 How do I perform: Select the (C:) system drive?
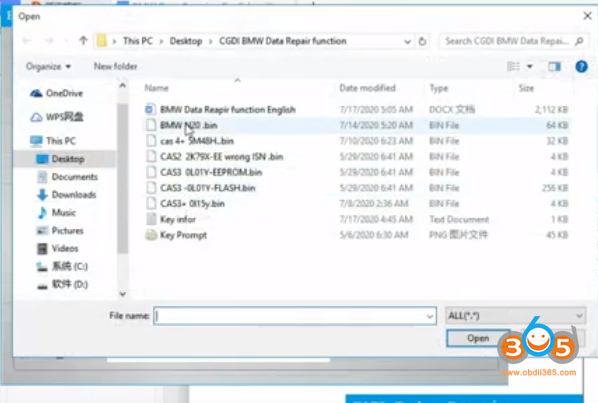click(x=62, y=266)
